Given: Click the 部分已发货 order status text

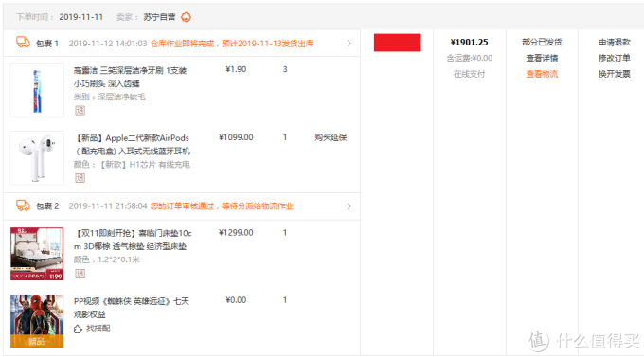Looking at the screenshot, I should 542,42.
